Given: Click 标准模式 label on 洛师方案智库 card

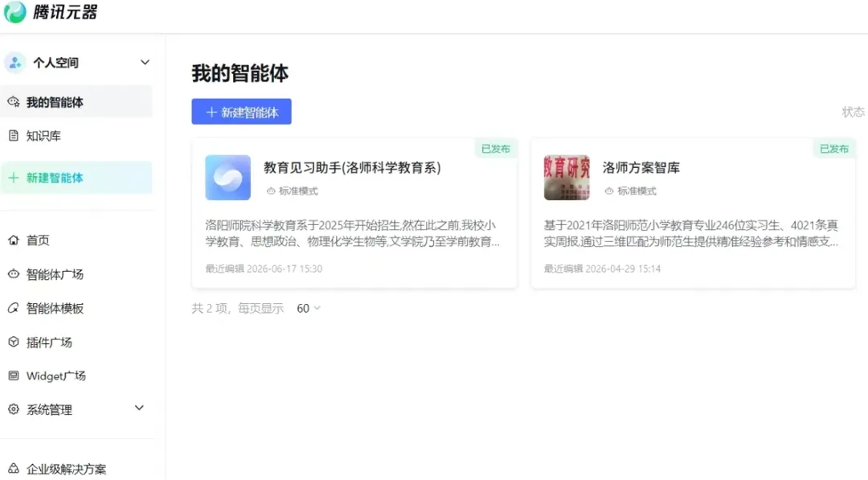Looking at the screenshot, I should (637, 191).
